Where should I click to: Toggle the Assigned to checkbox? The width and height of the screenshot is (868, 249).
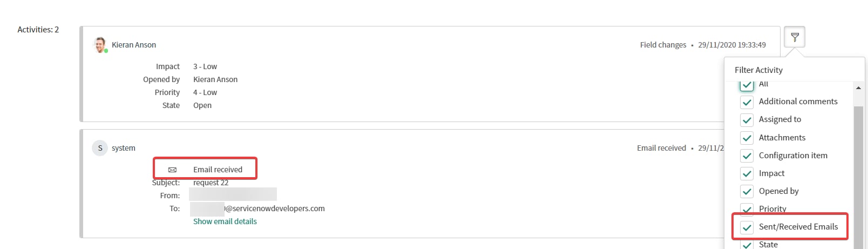[x=747, y=120]
